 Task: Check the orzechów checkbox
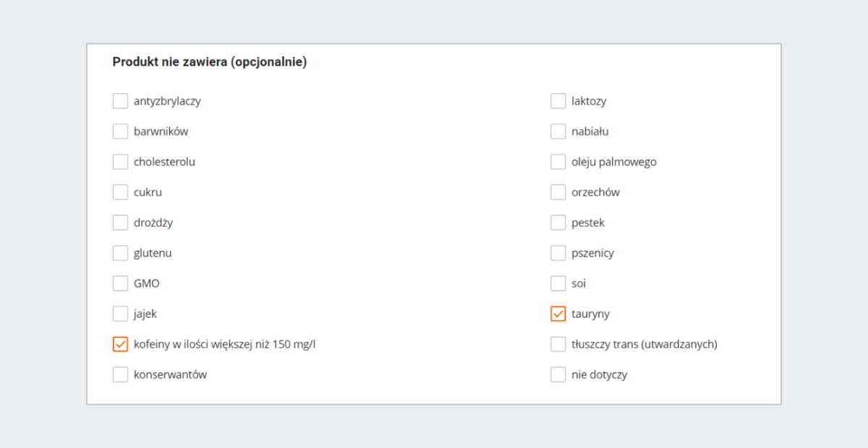tap(558, 192)
